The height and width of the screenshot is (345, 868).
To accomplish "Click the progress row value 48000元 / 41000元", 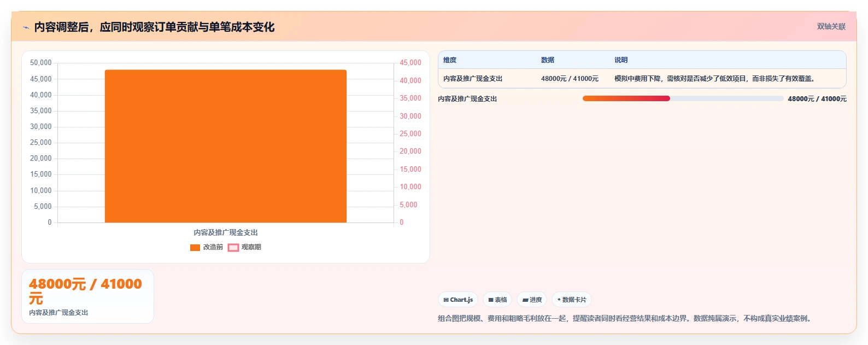I will [x=817, y=99].
